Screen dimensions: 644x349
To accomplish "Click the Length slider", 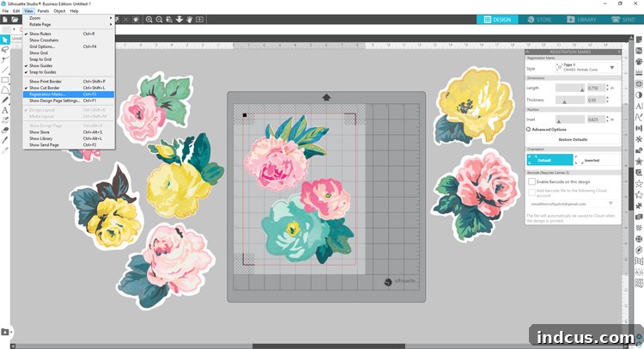I will point(570,88).
